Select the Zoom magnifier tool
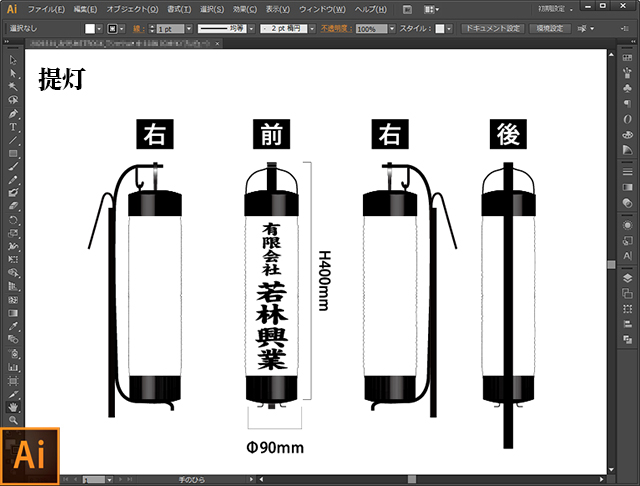Screen dimensions: 640x486 [13, 420]
